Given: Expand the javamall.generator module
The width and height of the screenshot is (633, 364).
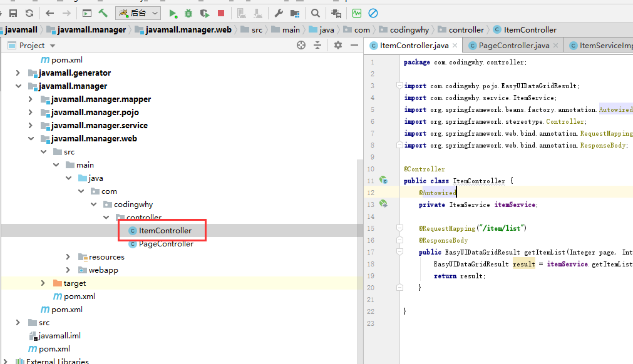Looking at the screenshot, I should pyautogui.click(x=19, y=73).
